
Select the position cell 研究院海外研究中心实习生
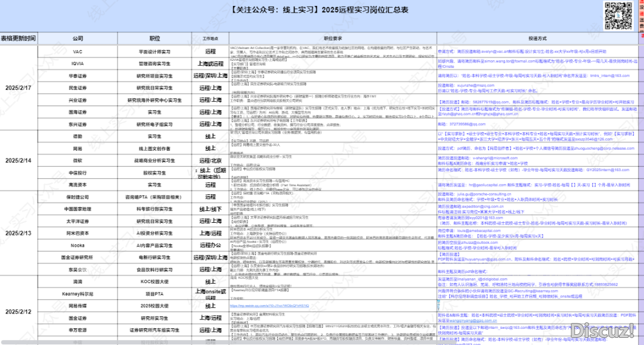[154, 100]
